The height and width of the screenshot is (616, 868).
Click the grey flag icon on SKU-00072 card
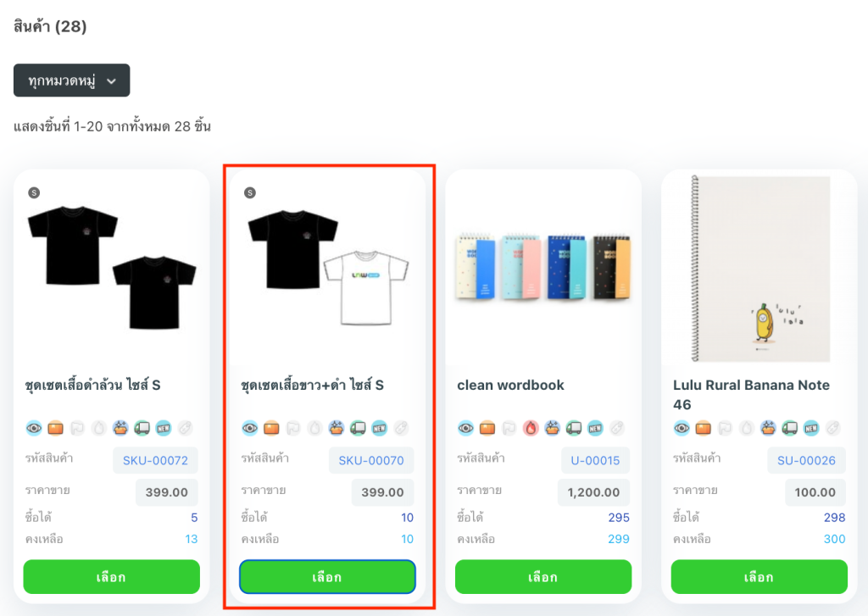tap(76, 428)
